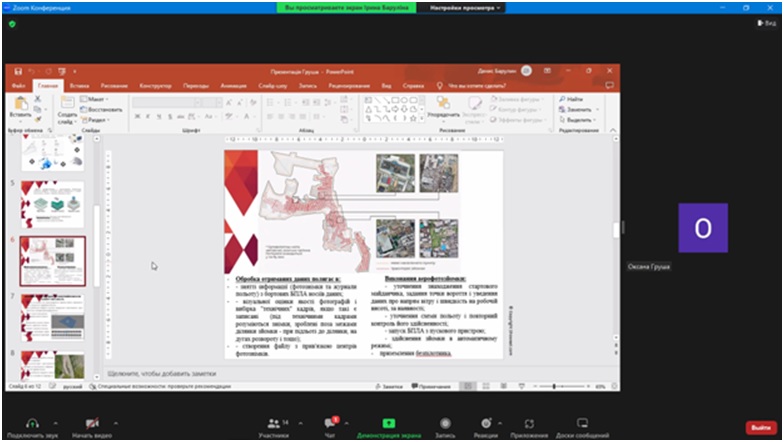Click the Start From Beginning icon in quick access
Image resolution: width=784 pixels, height=442 pixels.
coord(62,72)
